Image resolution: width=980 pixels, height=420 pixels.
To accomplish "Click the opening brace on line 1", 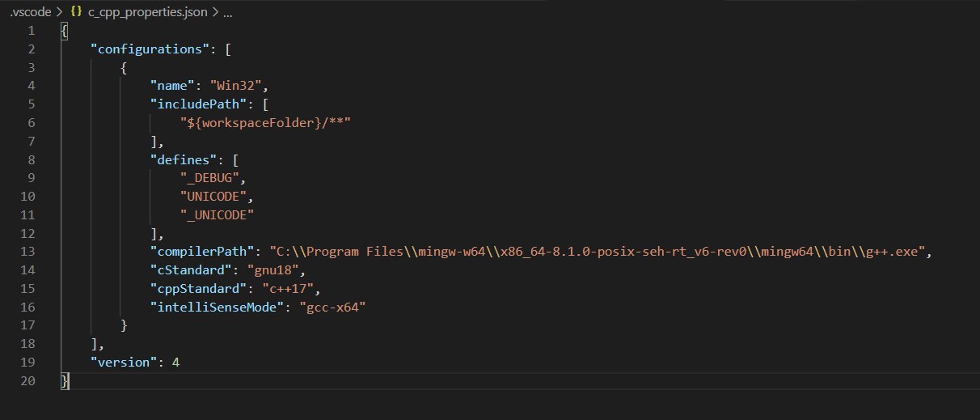I will tap(65, 31).
